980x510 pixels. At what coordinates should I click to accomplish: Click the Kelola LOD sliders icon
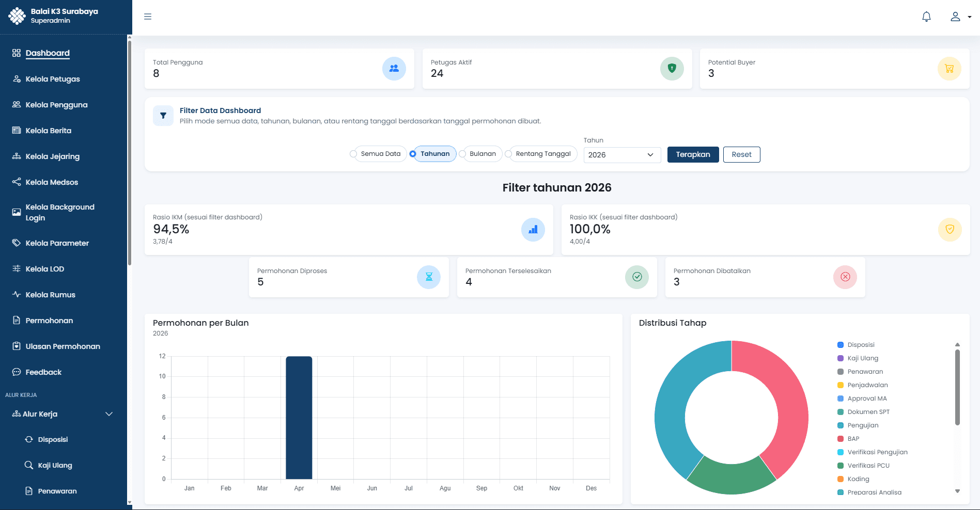point(17,268)
